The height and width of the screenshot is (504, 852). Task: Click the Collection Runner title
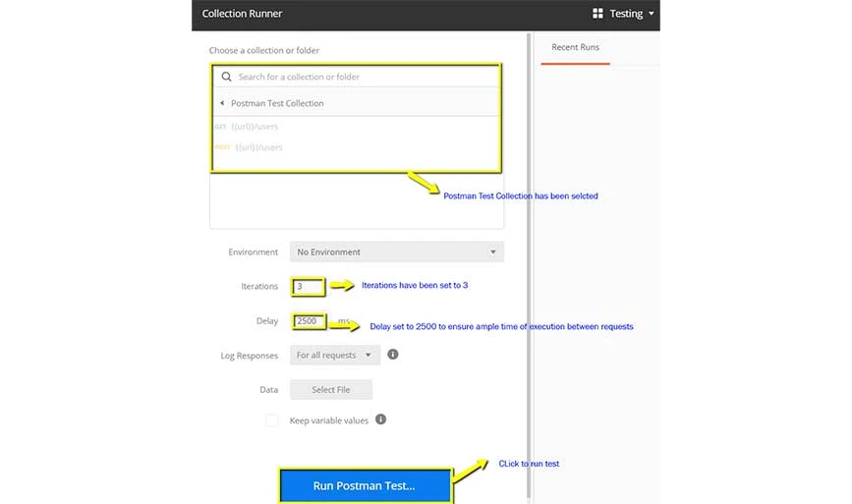[243, 14]
